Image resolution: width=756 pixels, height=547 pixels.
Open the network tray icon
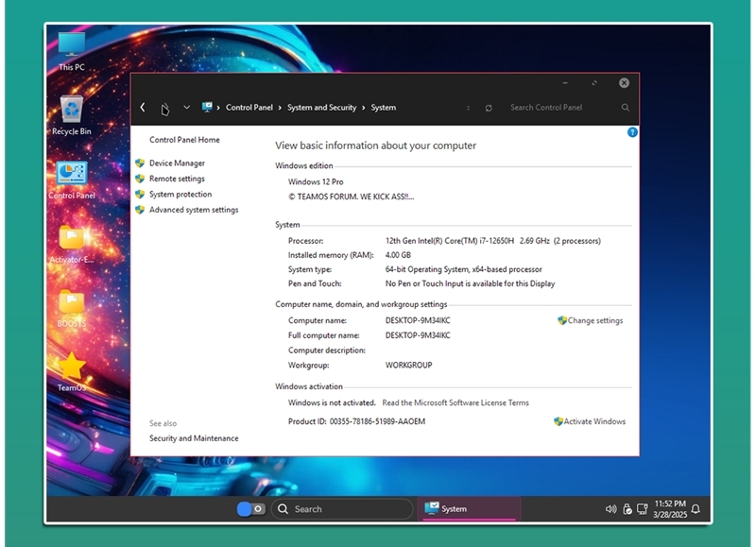click(x=643, y=509)
